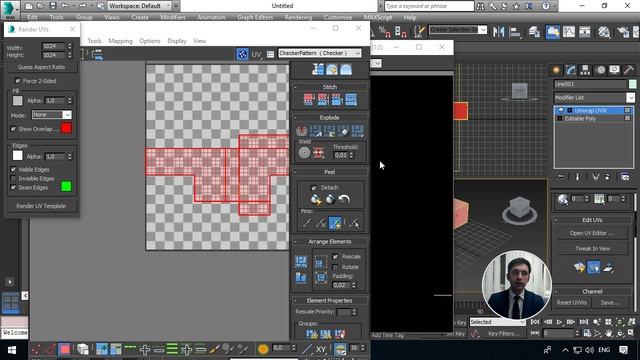Click the Align tool in main toolbar
The width and height of the screenshot is (640, 360).
click(x=515, y=31)
